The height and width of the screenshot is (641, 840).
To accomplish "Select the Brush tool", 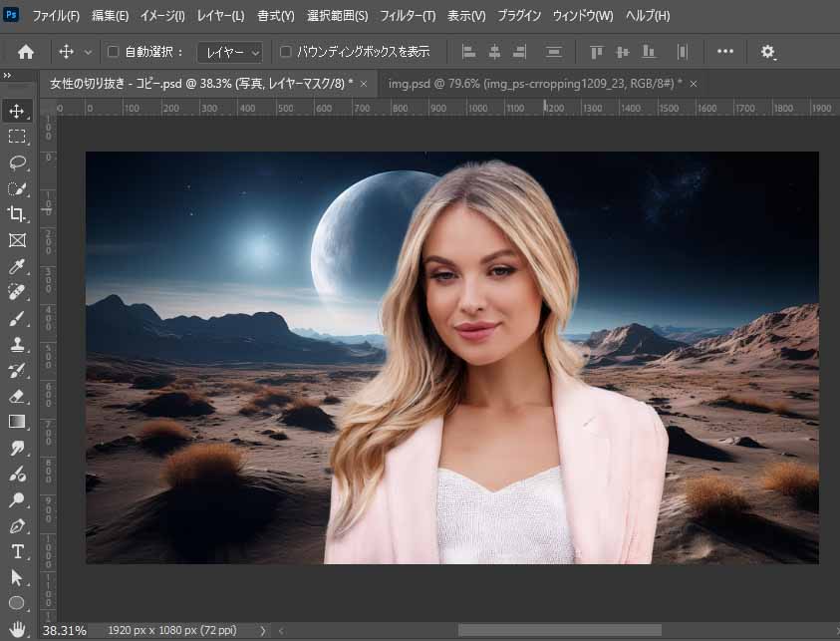I will pyautogui.click(x=17, y=318).
